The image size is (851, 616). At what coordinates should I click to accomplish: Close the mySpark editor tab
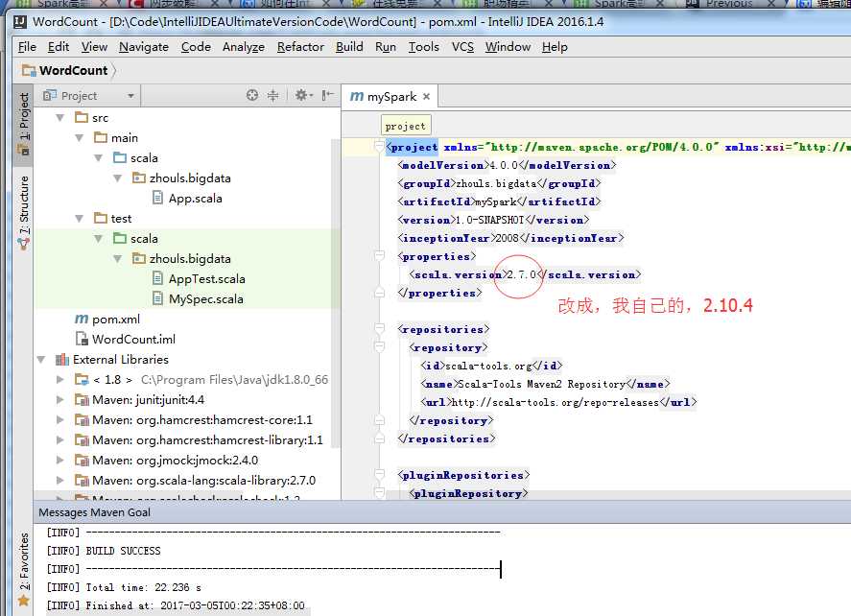click(427, 97)
